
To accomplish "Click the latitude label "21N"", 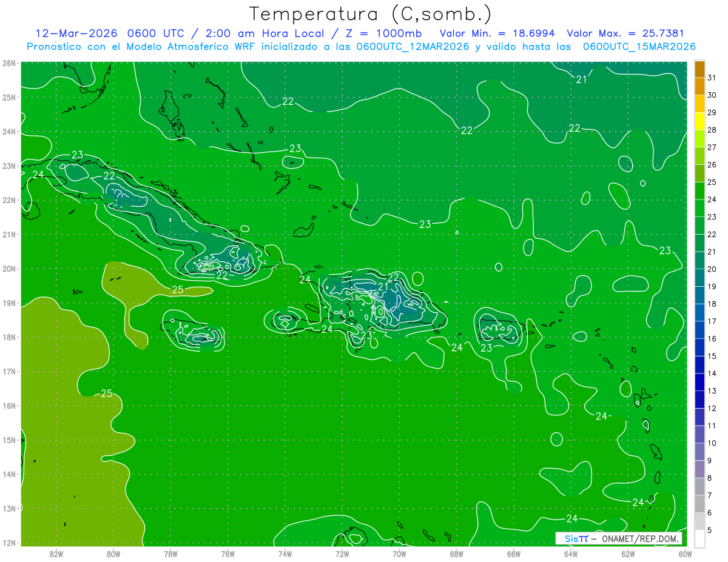I will (x=9, y=235).
